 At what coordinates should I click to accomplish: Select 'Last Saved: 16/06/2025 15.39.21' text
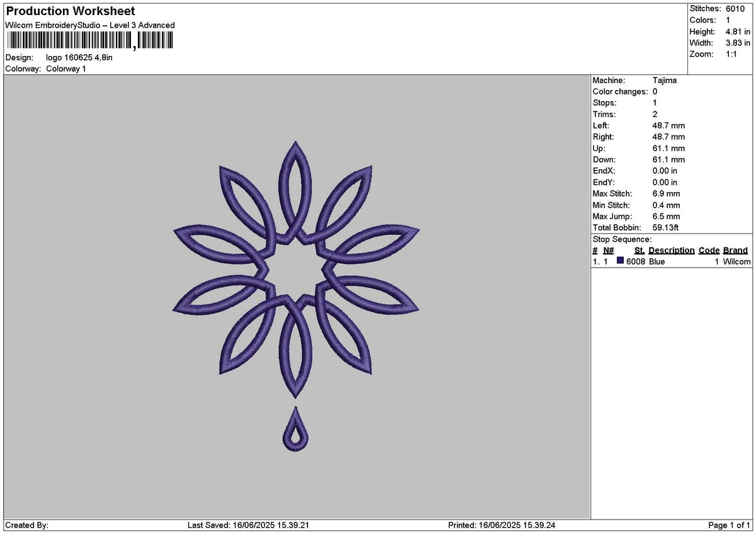coord(248,525)
